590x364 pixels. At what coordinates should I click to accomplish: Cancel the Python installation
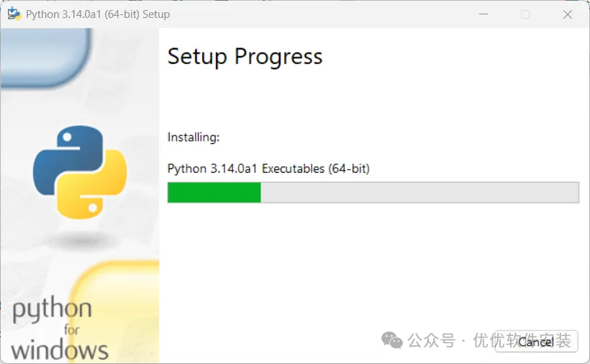[x=536, y=342]
